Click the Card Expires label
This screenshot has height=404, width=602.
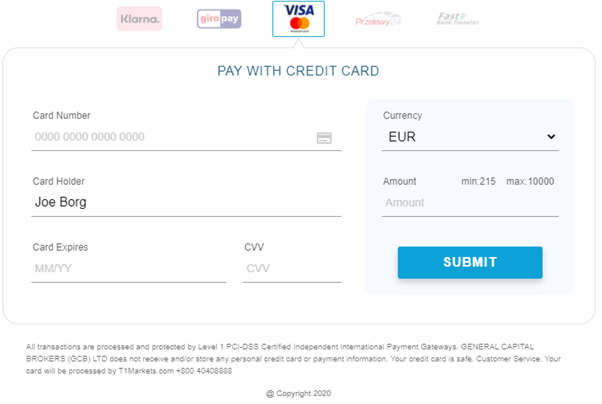62,247
